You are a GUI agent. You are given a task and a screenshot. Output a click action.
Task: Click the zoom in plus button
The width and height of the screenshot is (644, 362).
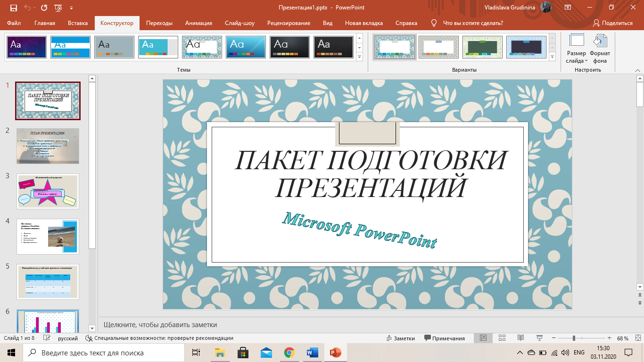tap(610, 338)
